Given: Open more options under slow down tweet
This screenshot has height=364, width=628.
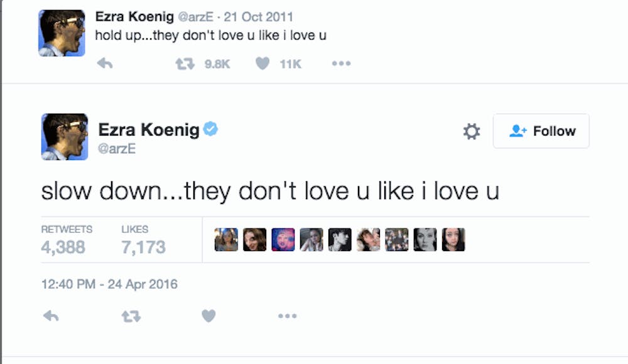Looking at the screenshot, I should (287, 316).
